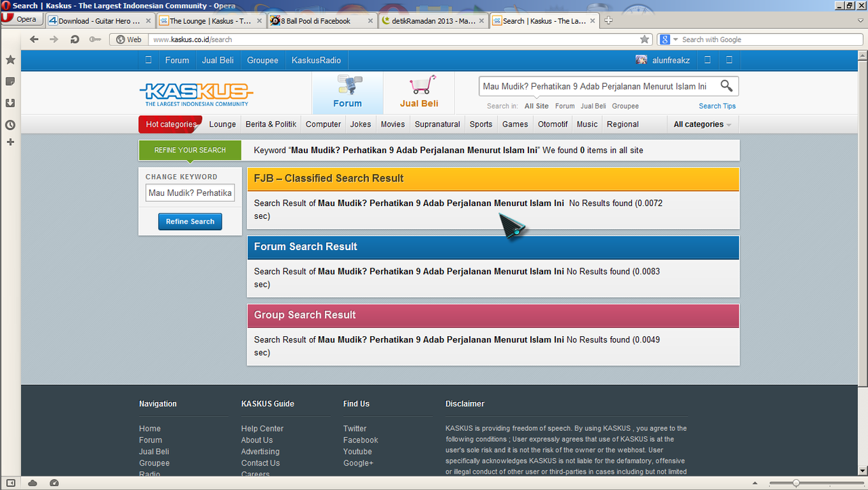Select the Forum filter next to Search in
Viewport: 868px width, 490px height.
(565, 106)
